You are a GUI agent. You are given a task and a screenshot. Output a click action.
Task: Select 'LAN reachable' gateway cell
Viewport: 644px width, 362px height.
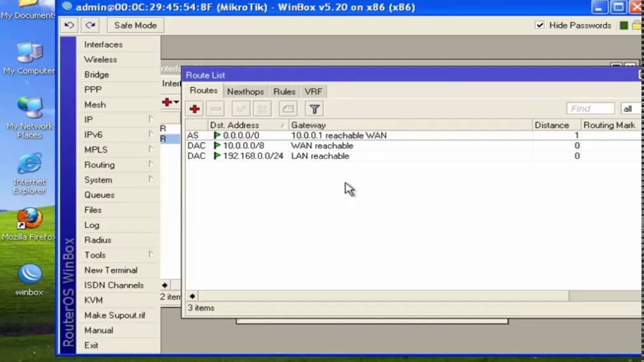(x=320, y=156)
